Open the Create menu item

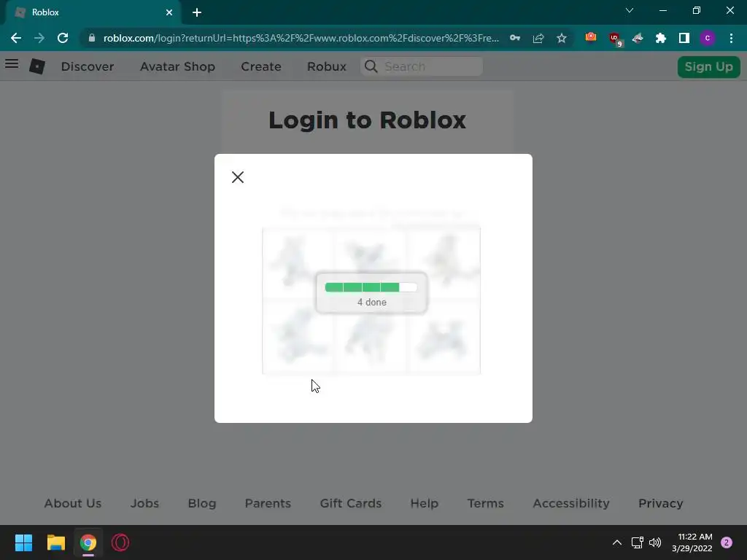(x=261, y=66)
